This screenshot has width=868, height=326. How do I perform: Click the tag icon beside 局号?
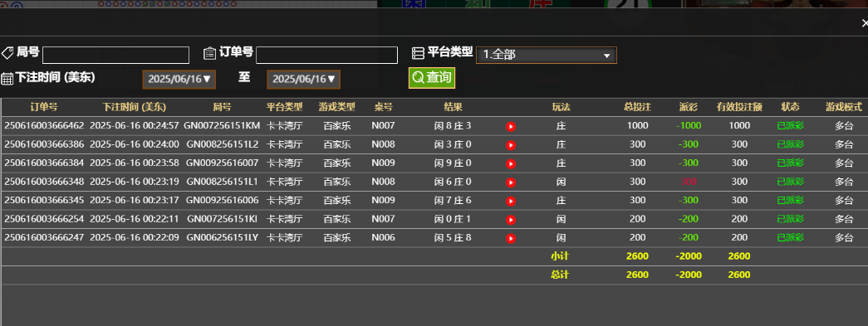(7, 53)
